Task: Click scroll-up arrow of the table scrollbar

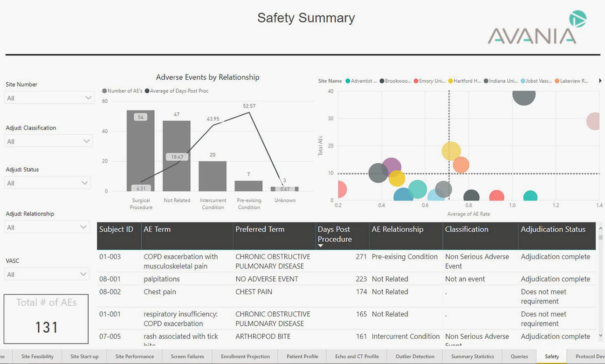Action: pos(600,229)
